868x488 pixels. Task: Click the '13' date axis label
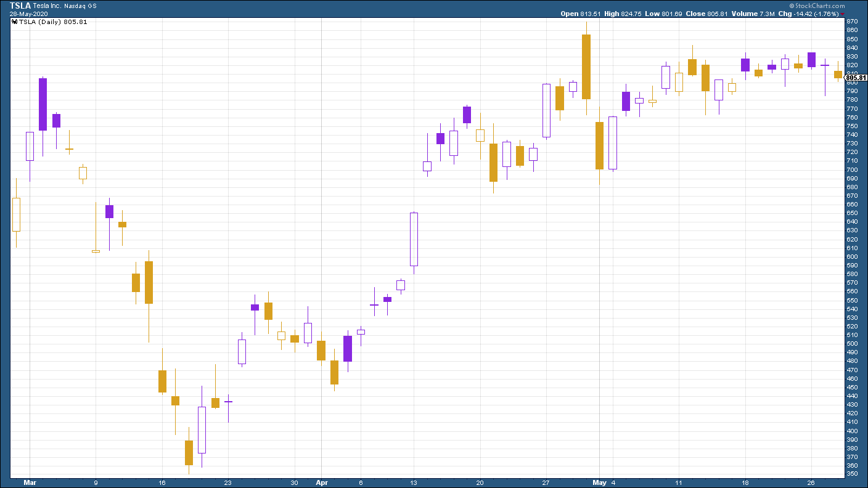414,483
